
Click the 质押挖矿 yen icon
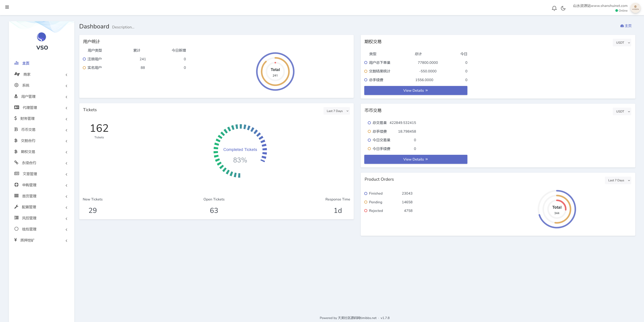pos(15,240)
